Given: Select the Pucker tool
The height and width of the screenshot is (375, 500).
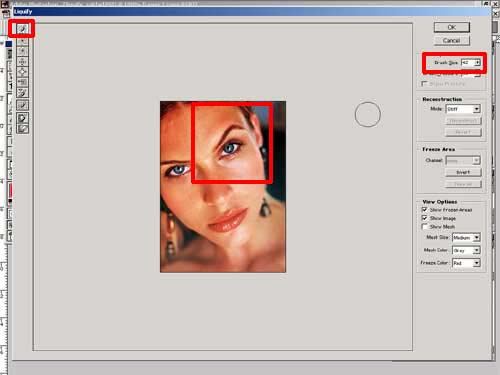Looking at the screenshot, I should (x=22, y=62).
